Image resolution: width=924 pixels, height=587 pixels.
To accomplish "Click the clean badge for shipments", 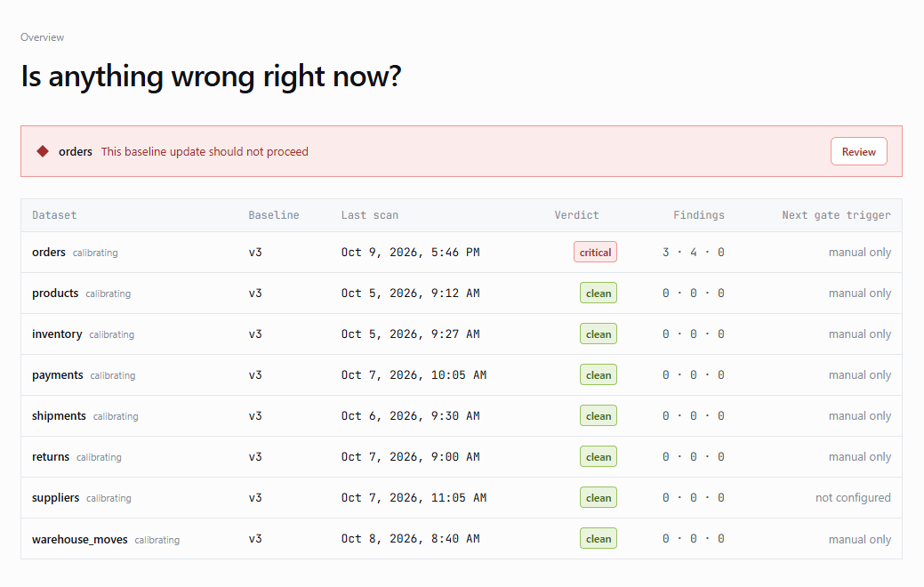I will (599, 416).
